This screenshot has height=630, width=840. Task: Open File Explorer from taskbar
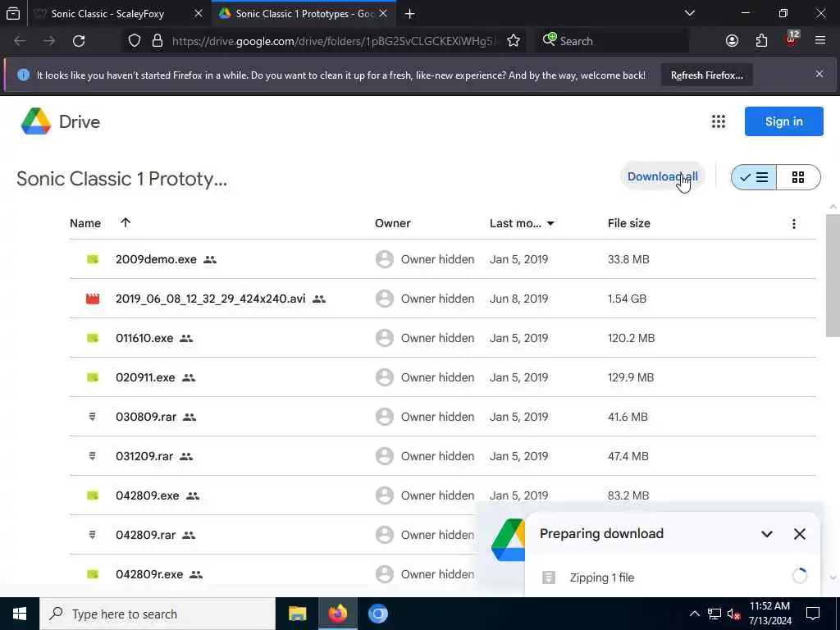[x=297, y=614]
